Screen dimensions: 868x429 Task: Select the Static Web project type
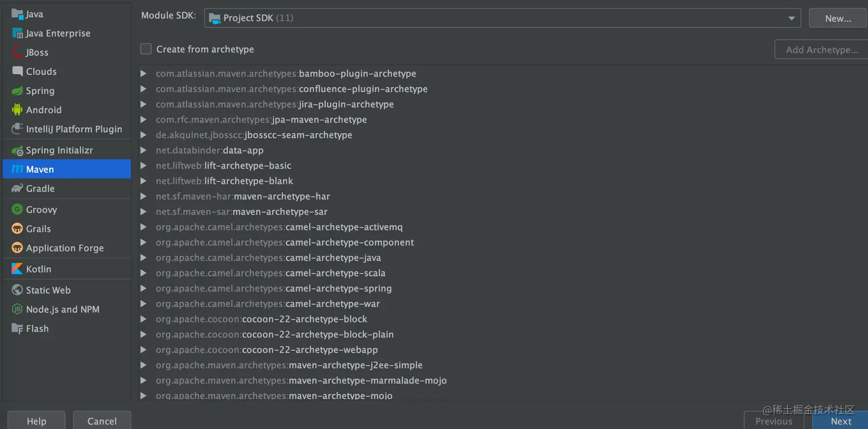48,290
